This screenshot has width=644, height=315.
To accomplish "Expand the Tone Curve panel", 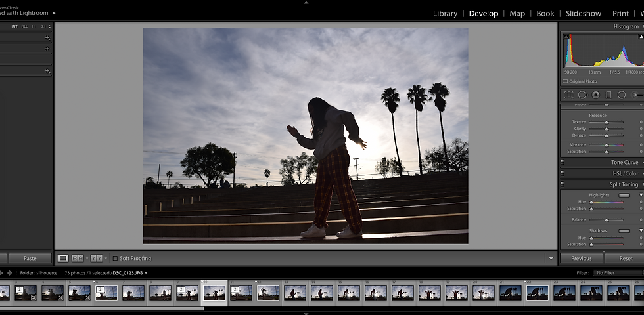I will [x=642, y=163].
